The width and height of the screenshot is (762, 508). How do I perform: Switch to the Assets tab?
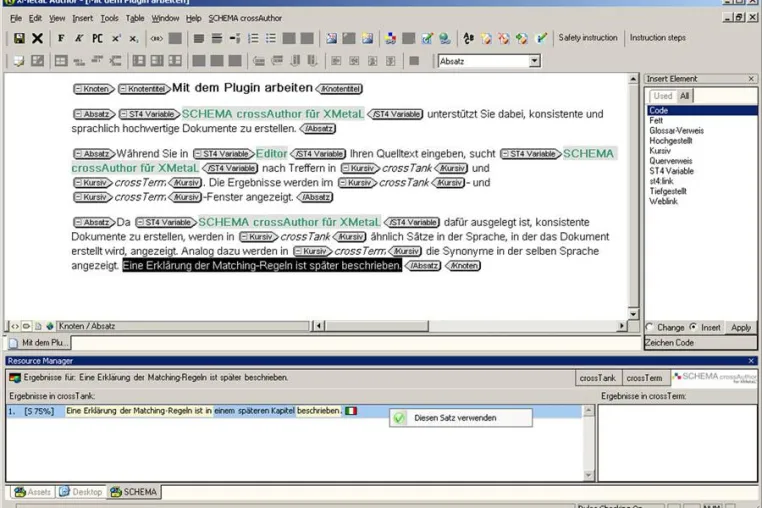[x=33, y=492]
